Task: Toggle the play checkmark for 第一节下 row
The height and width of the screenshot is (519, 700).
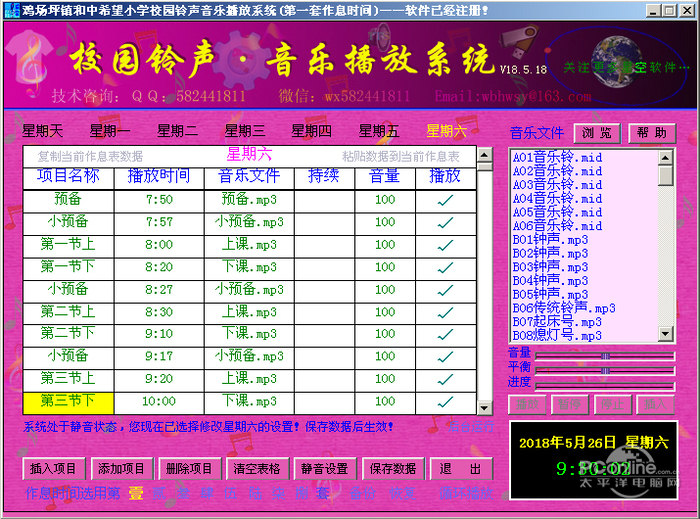Action: [446, 268]
